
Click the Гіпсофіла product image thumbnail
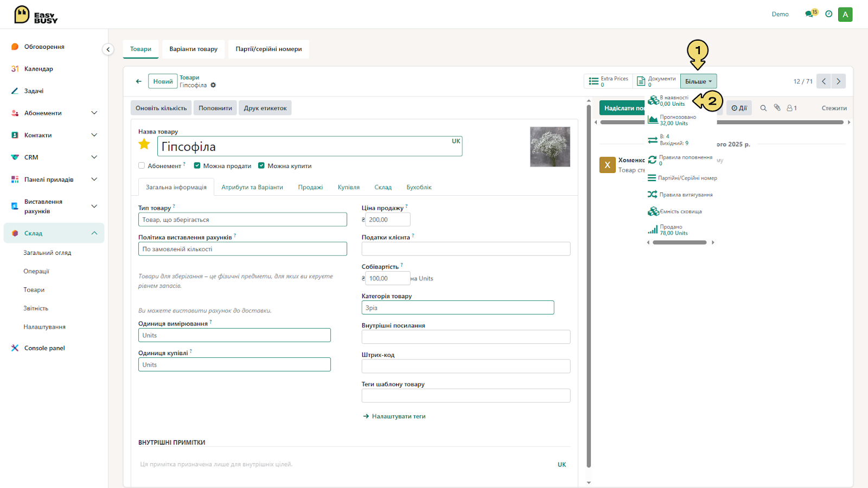coord(550,146)
